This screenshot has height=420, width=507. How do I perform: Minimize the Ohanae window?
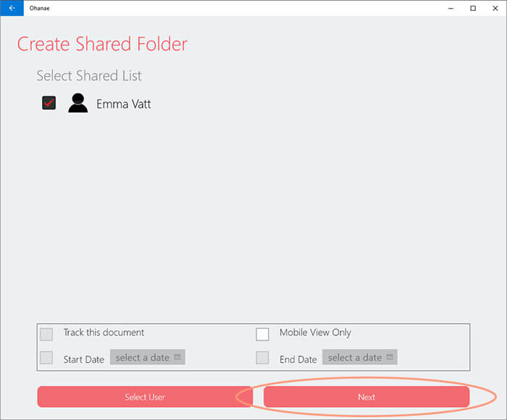click(x=451, y=8)
